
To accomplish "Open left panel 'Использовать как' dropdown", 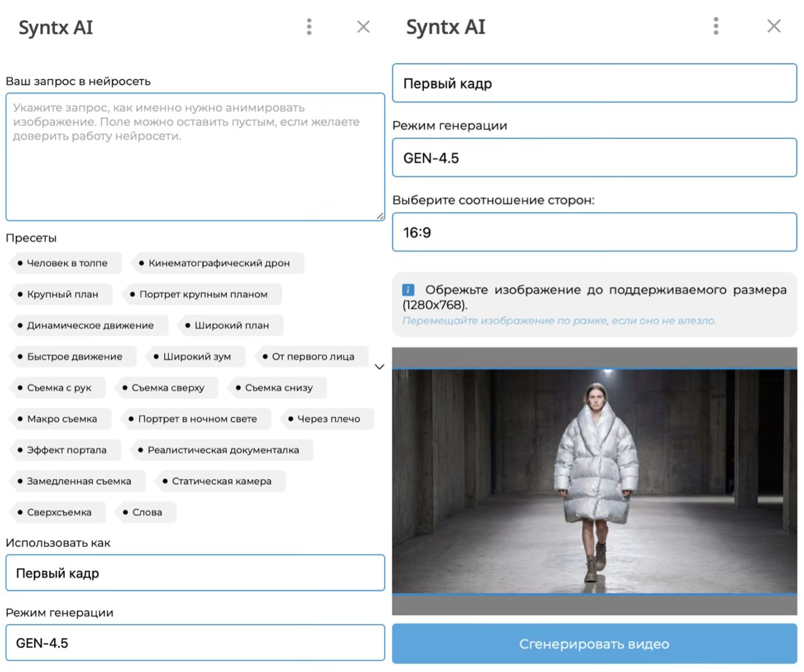I will (x=195, y=573).
